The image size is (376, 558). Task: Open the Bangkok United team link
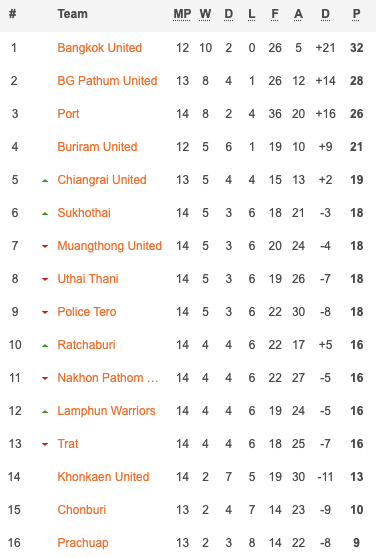[100, 48]
